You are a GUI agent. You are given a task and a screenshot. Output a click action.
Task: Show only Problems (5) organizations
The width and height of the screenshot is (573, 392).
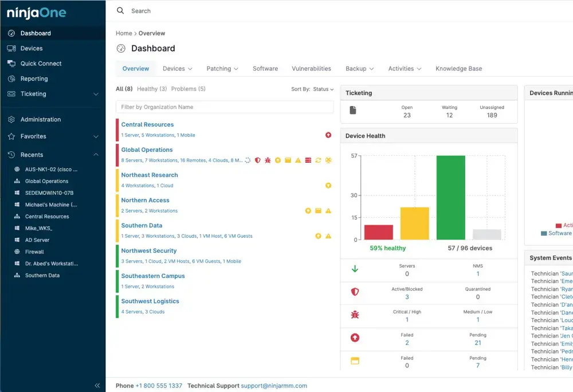coord(188,89)
